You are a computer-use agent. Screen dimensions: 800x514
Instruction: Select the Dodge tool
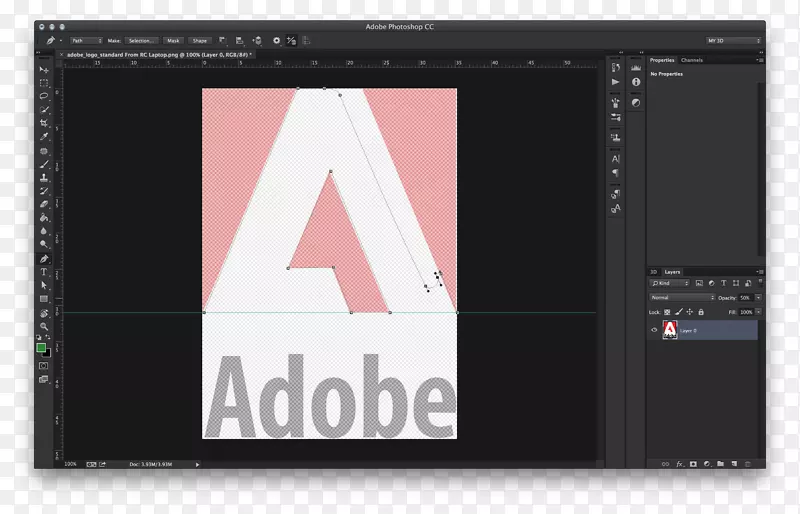(44, 244)
